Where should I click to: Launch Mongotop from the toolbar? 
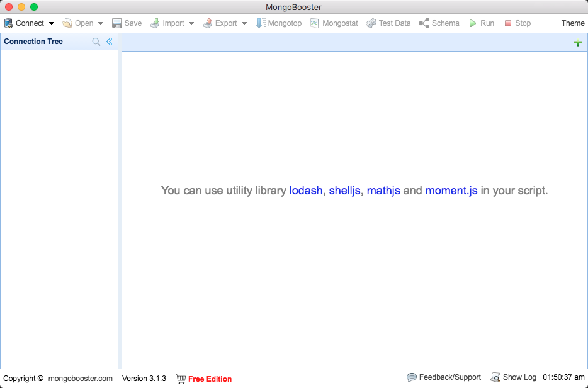click(279, 23)
